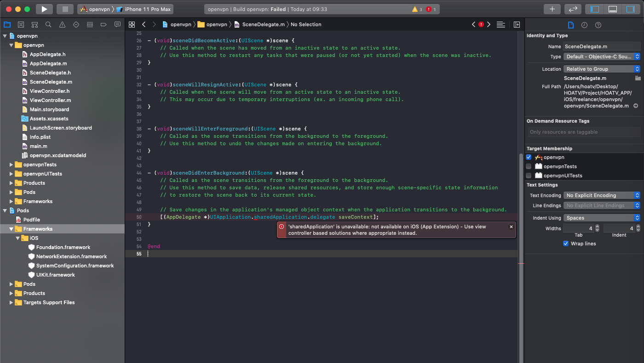This screenshot has width=644, height=363.
Task: Open Location Relative to Group dropdown
Action: (x=602, y=69)
